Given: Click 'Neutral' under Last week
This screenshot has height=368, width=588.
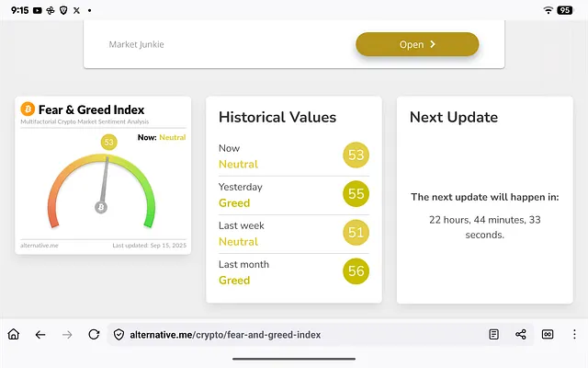Looking at the screenshot, I should (x=239, y=241).
